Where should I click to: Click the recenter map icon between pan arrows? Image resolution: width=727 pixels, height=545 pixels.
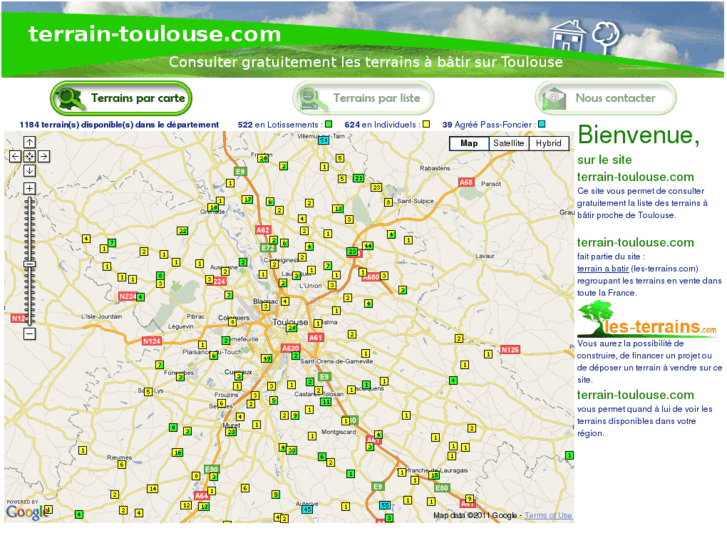[29, 156]
